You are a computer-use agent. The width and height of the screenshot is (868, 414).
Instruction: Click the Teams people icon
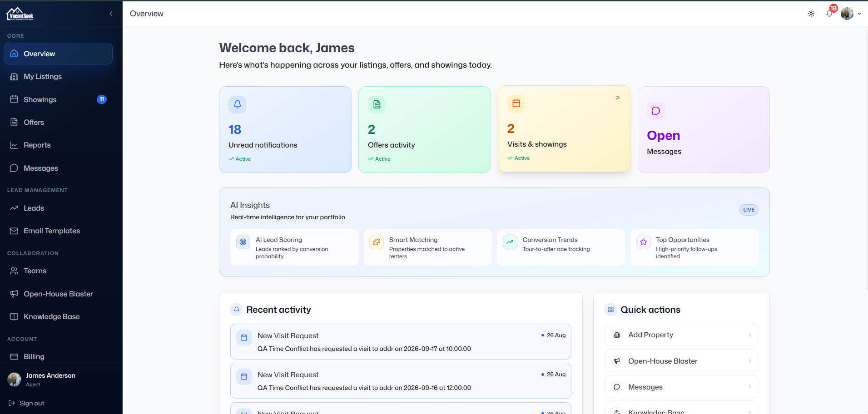point(14,271)
